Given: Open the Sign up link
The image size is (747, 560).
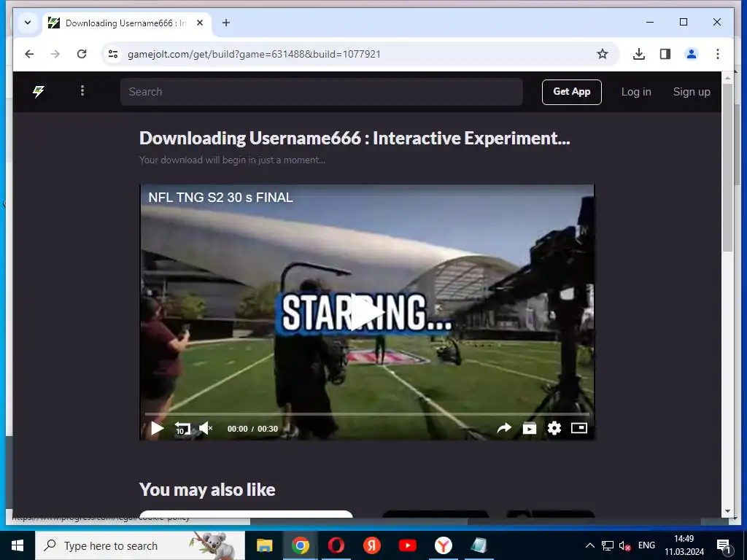Looking at the screenshot, I should 692,92.
